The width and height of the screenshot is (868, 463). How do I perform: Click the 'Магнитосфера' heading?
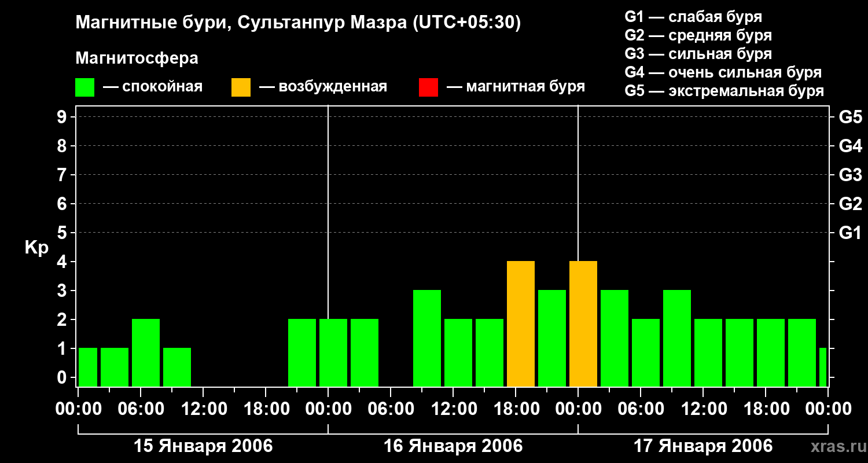137,58
